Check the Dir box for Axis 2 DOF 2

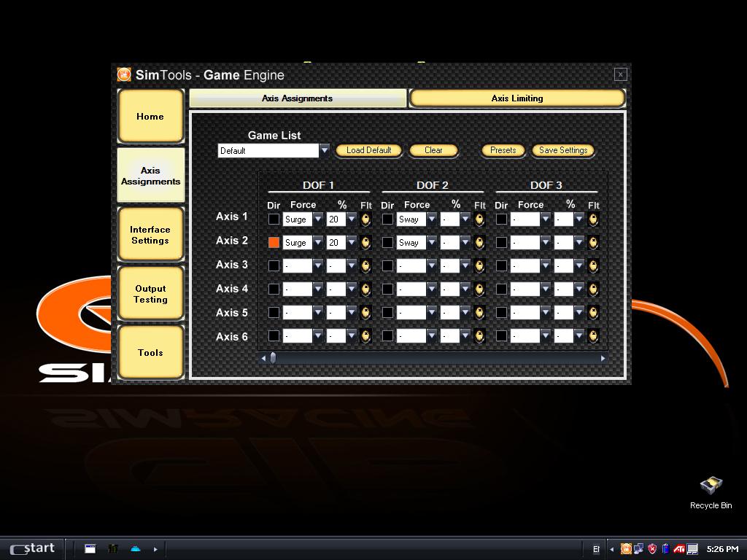tap(388, 242)
